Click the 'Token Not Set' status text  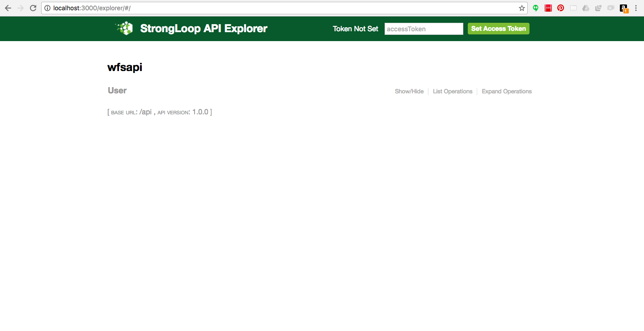[x=356, y=29]
